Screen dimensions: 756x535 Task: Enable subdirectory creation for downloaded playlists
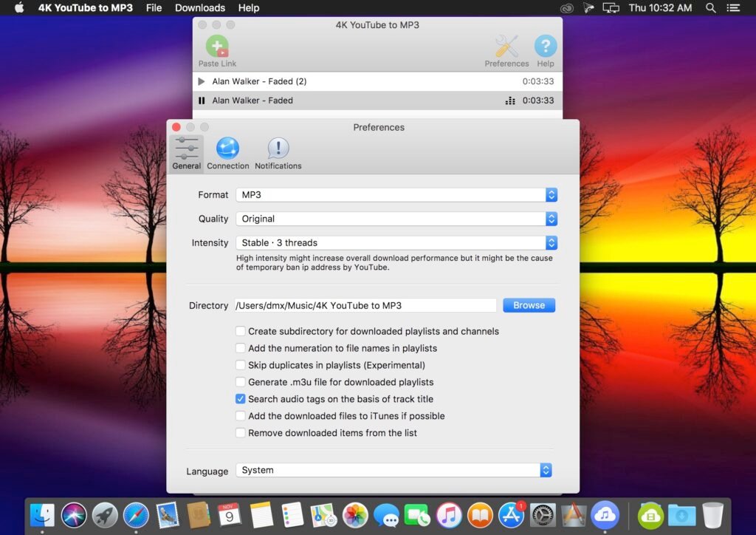(241, 331)
